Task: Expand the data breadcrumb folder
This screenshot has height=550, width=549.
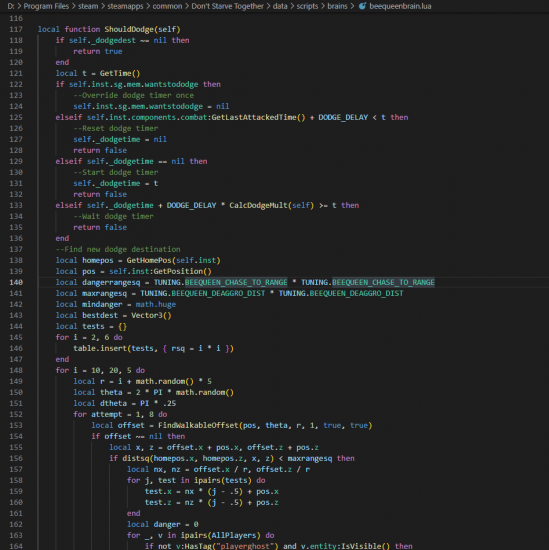Action: pyautogui.click(x=280, y=6)
